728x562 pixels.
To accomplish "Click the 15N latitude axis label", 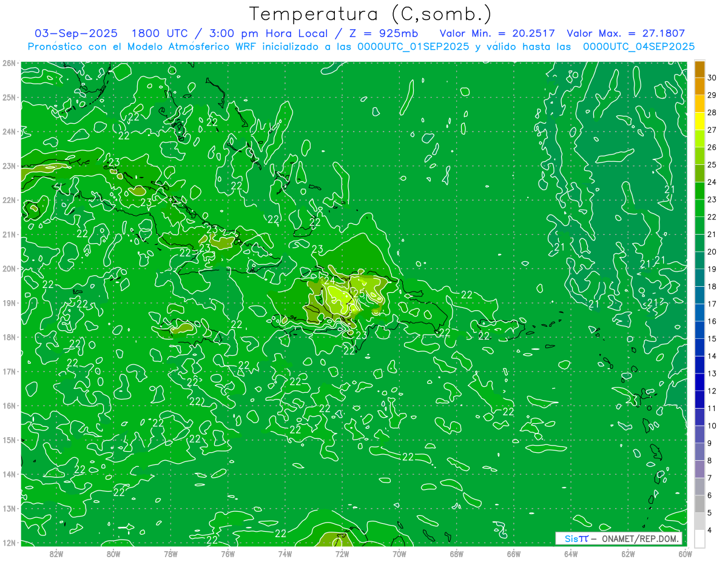I will coord(8,440).
